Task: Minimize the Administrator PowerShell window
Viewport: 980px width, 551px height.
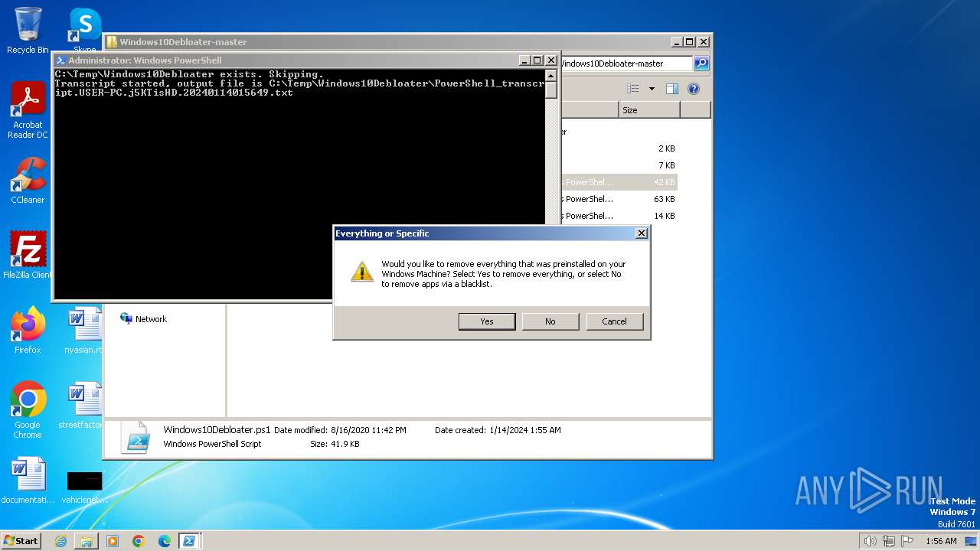Action: click(524, 60)
